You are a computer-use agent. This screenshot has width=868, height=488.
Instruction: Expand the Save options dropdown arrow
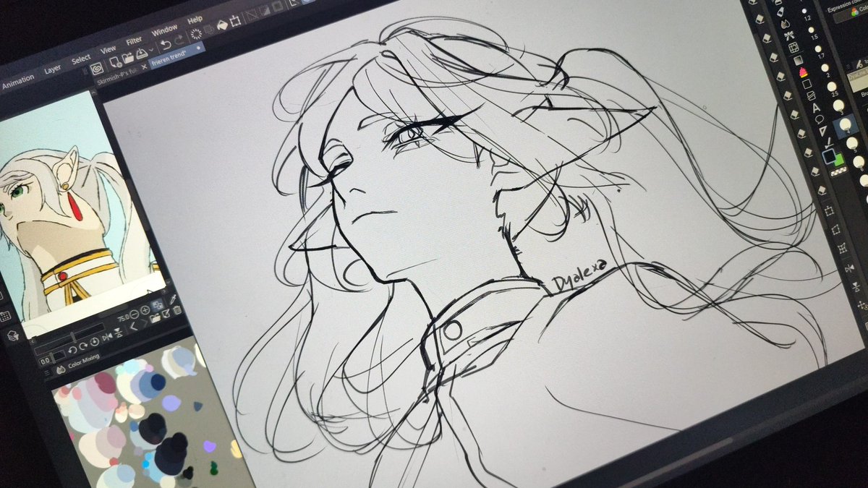[151, 49]
